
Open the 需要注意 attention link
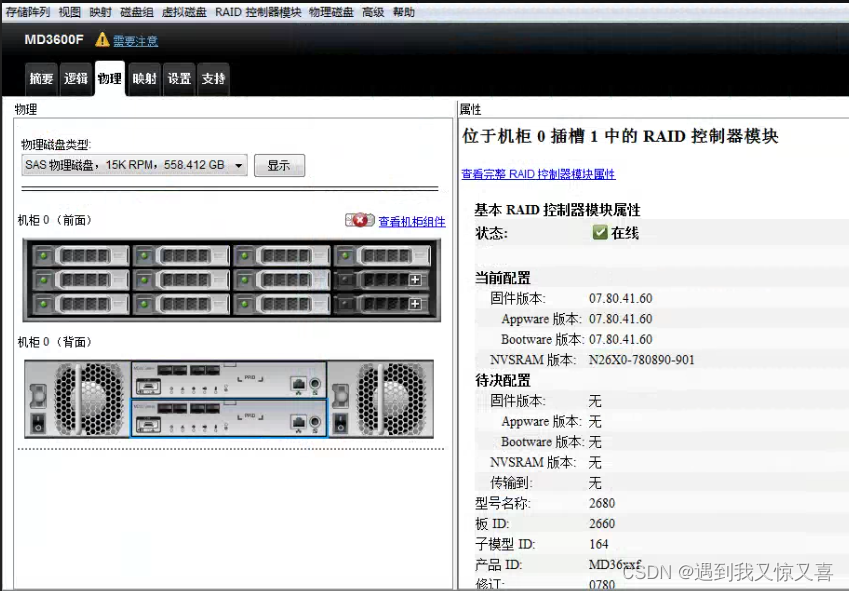[x=135, y=41]
